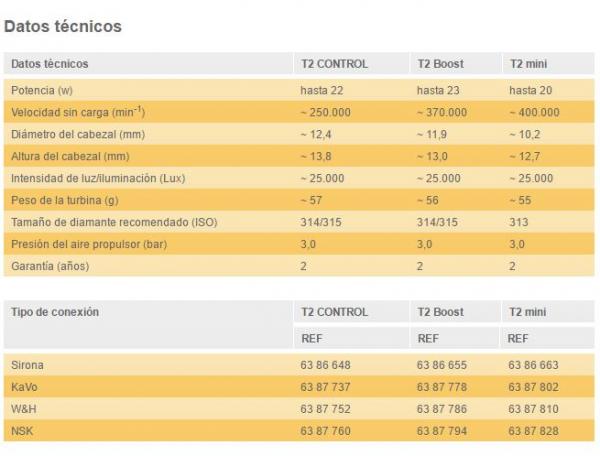The image size is (600, 456).
Task: Click NSK T2 CONTROL reference 63 87 760
Action: point(325,431)
